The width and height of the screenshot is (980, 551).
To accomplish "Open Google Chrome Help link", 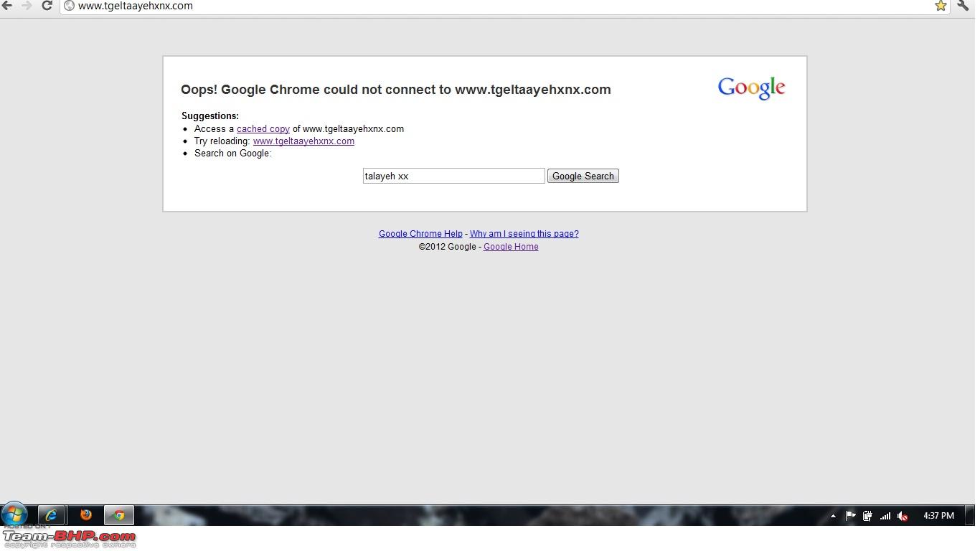I will click(x=420, y=234).
